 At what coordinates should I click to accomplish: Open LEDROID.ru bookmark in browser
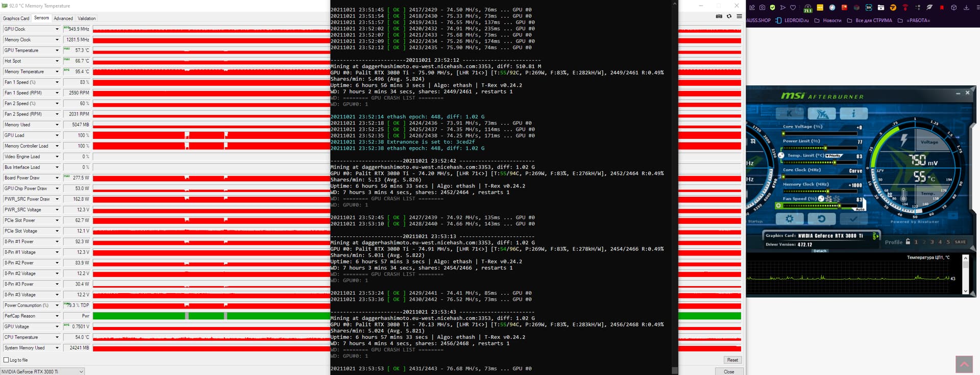click(x=792, y=20)
